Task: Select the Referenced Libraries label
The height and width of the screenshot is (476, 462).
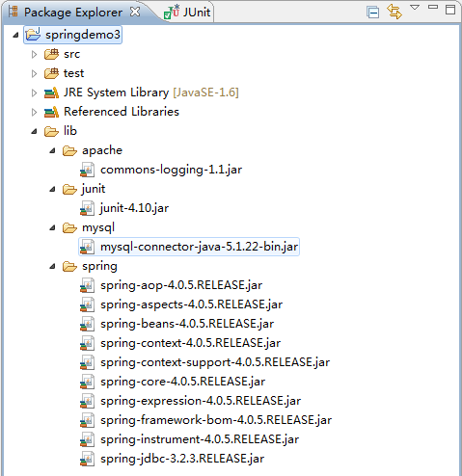Action: coord(122,112)
